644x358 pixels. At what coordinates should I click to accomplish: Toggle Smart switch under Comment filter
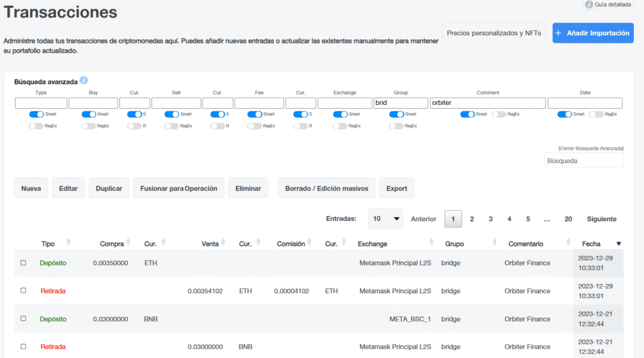tap(467, 115)
